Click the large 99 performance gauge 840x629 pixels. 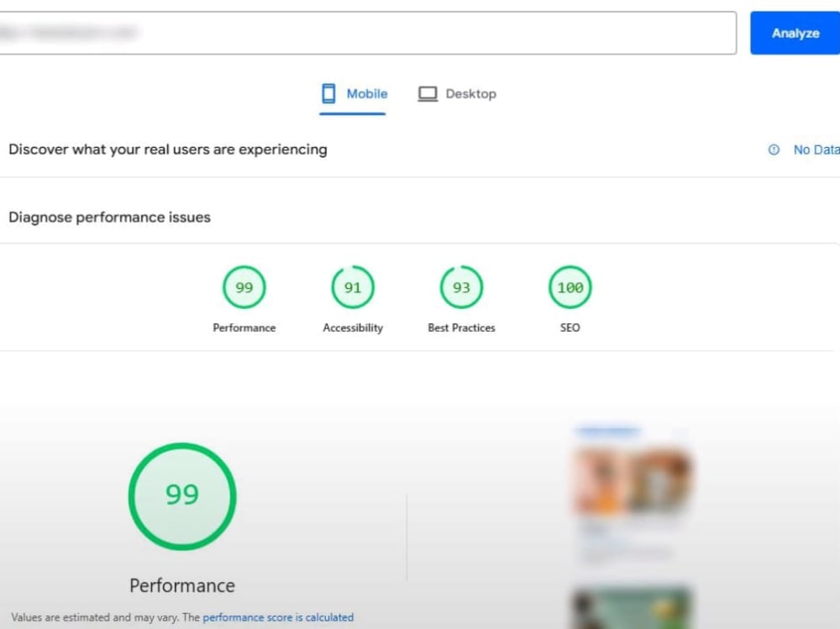pyautogui.click(x=182, y=496)
